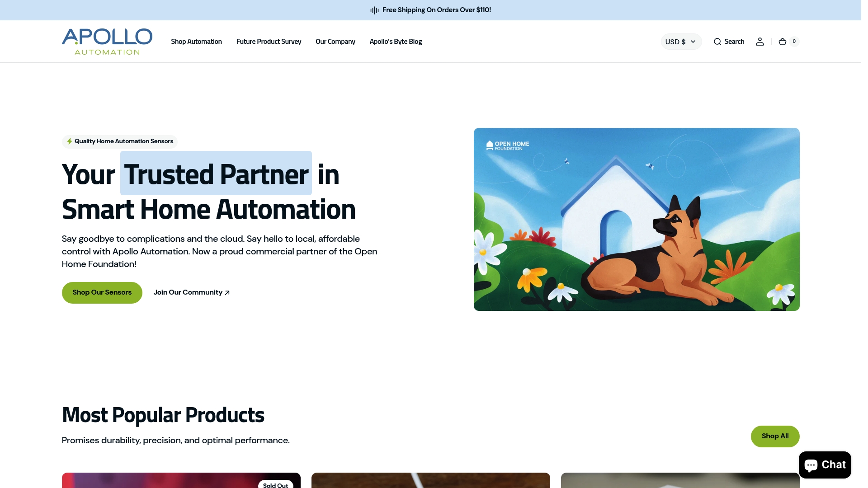Follow the Join Our Community link

tap(192, 293)
